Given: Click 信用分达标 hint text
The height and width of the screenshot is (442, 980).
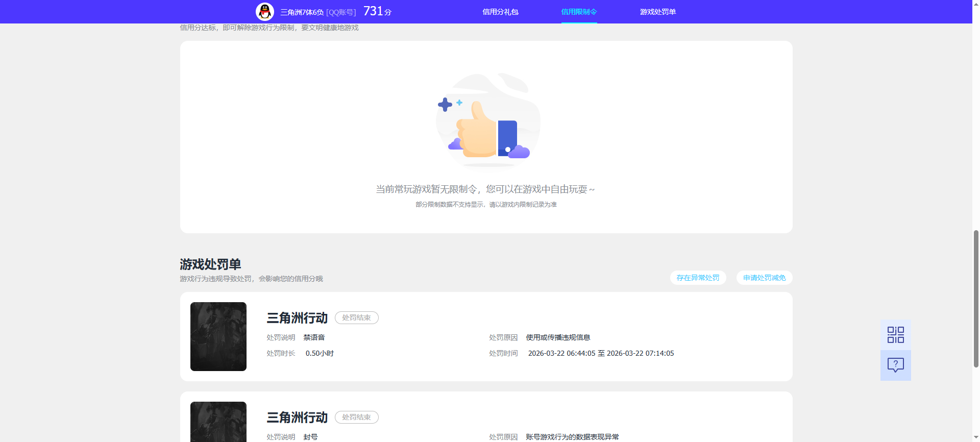Looking at the screenshot, I should pos(269,28).
